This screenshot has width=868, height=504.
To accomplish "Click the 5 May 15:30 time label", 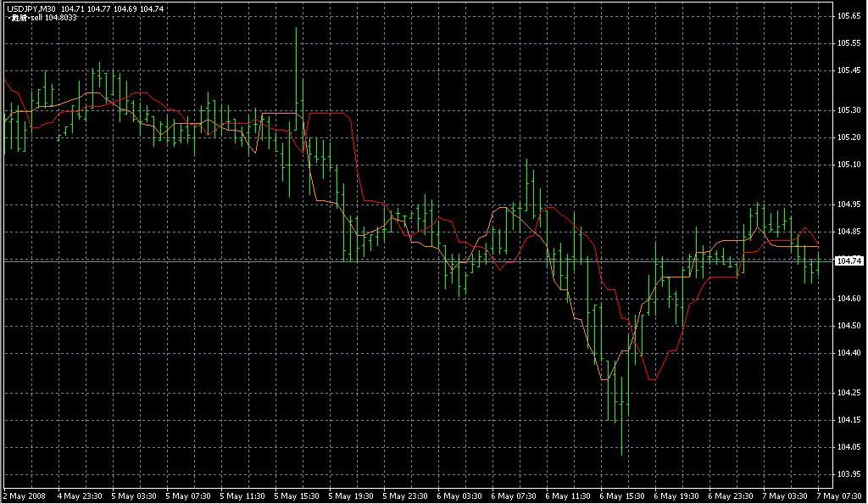I will tap(298, 496).
